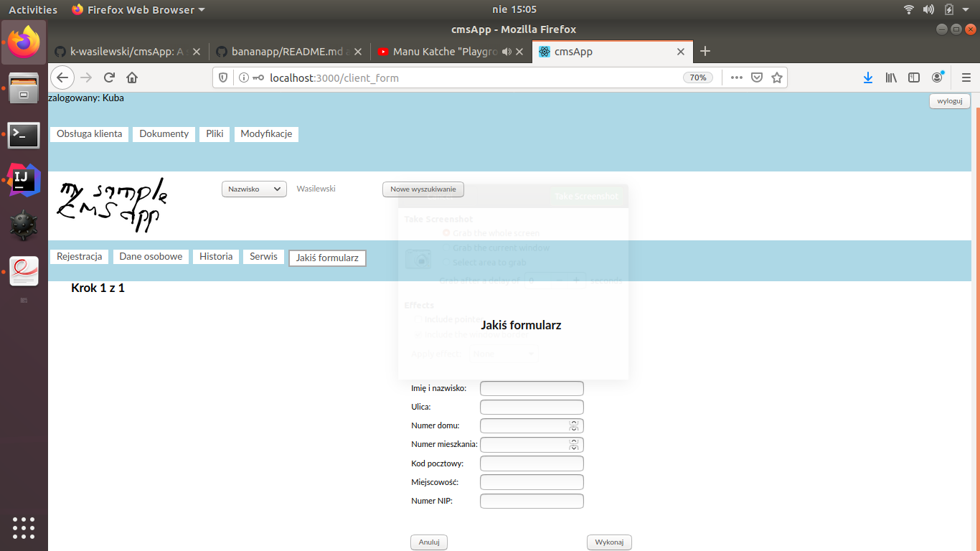This screenshot has width=980, height=551.
Task: Go back to the previous page
Action: [x=62, y=77]
